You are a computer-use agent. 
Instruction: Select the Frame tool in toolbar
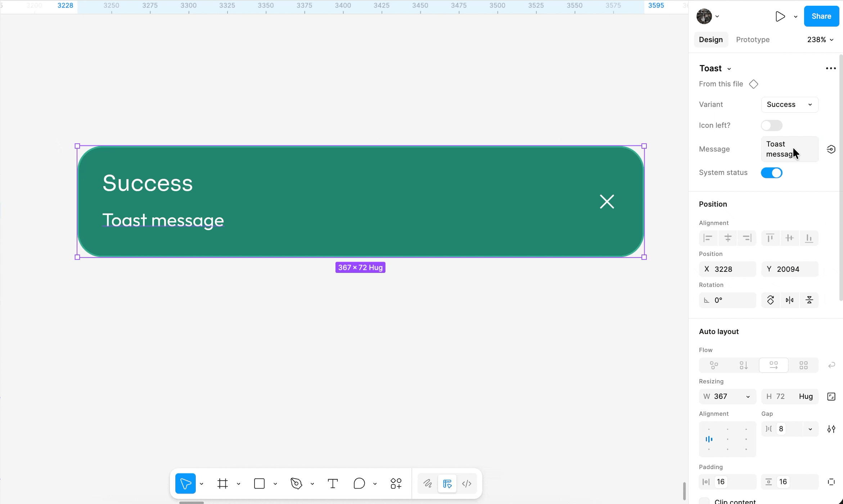(222, 483)
